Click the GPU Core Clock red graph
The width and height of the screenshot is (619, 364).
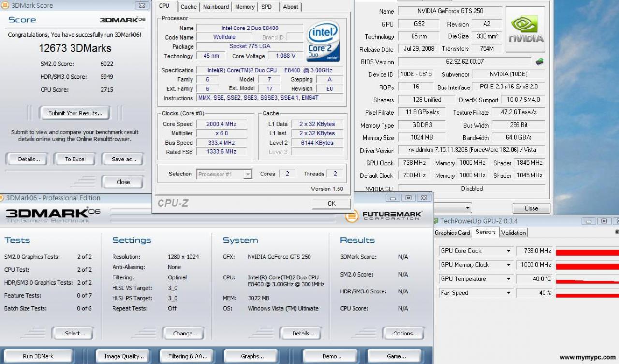587,251
